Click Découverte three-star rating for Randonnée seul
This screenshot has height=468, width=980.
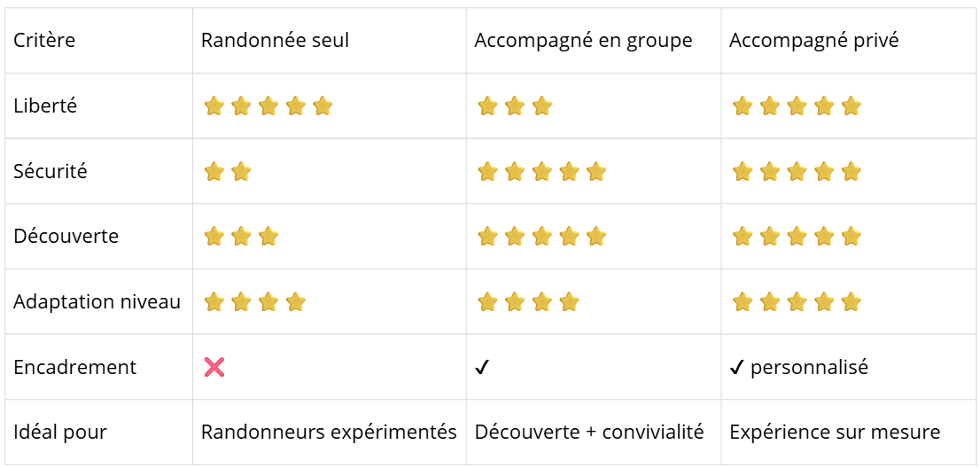pos(241,237)
